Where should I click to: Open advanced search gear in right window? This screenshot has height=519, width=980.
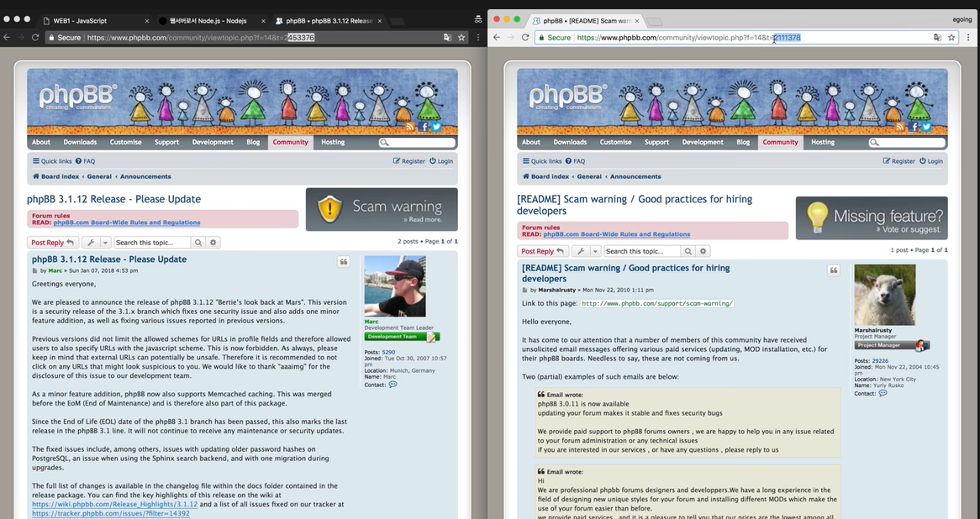click(x=703, y=251)
